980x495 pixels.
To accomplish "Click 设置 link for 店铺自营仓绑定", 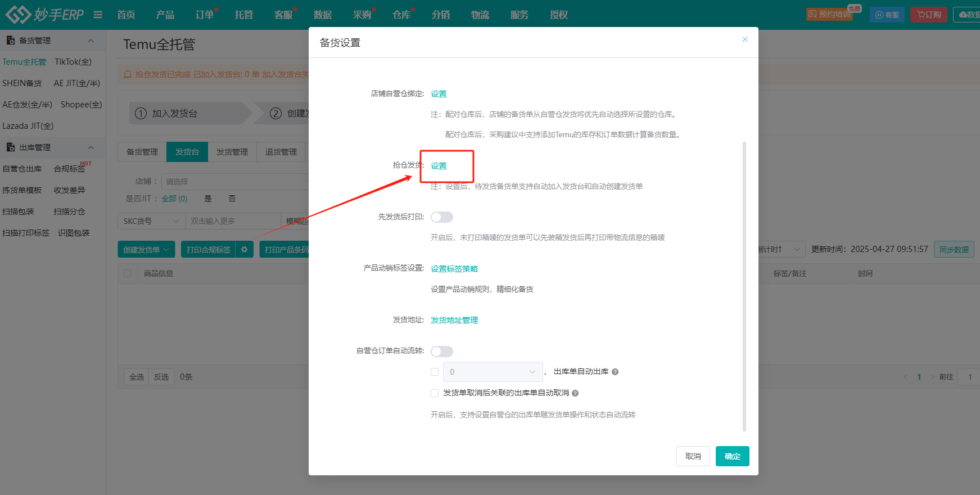I will pyautogui.click(x=439, y=94).
